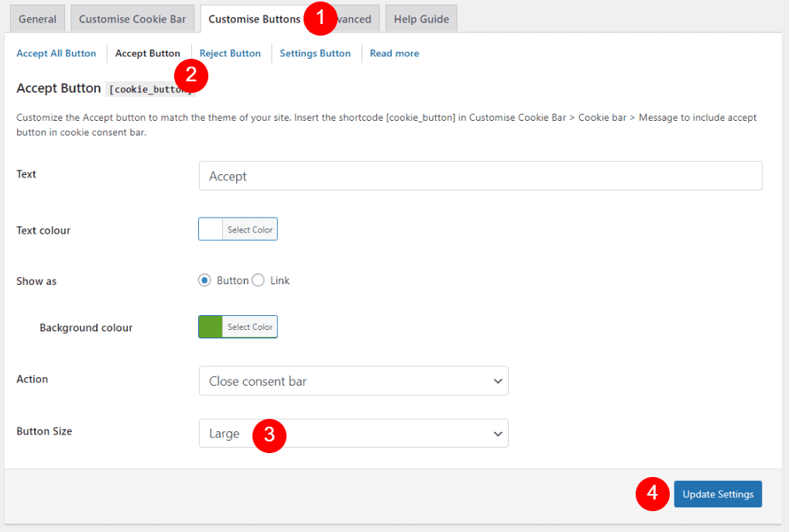Viewport: 789px width, 532px height.
Task: Click the red number 2 annotation marker
Action: click(192, 76)
